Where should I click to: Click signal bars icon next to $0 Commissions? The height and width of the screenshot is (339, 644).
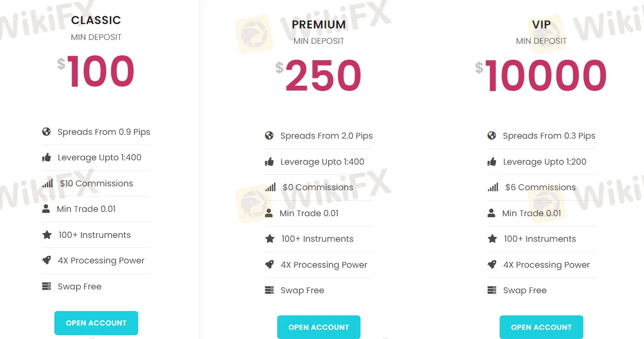[270, 187]
